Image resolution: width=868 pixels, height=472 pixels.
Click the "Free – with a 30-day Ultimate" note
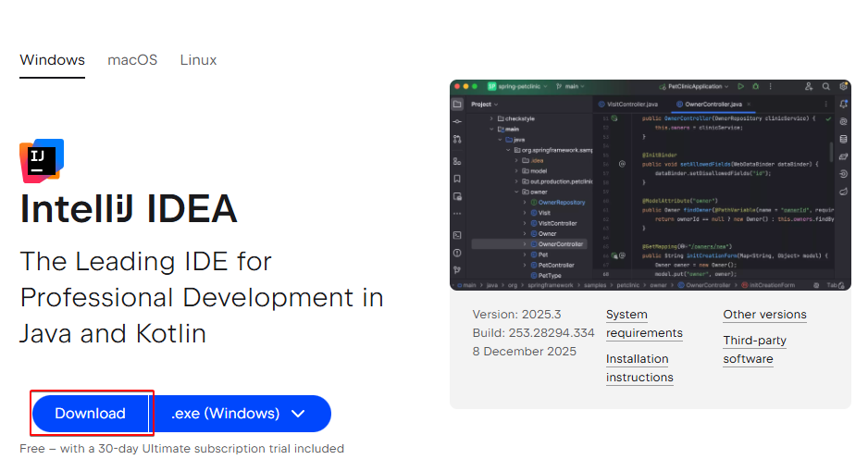coord(181,448)
